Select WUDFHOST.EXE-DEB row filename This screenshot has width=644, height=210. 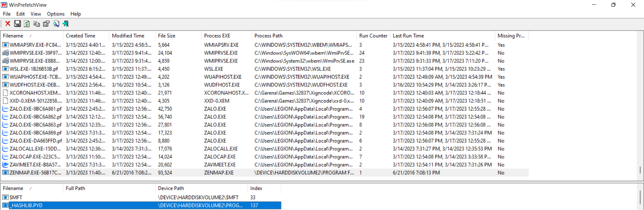35,85
